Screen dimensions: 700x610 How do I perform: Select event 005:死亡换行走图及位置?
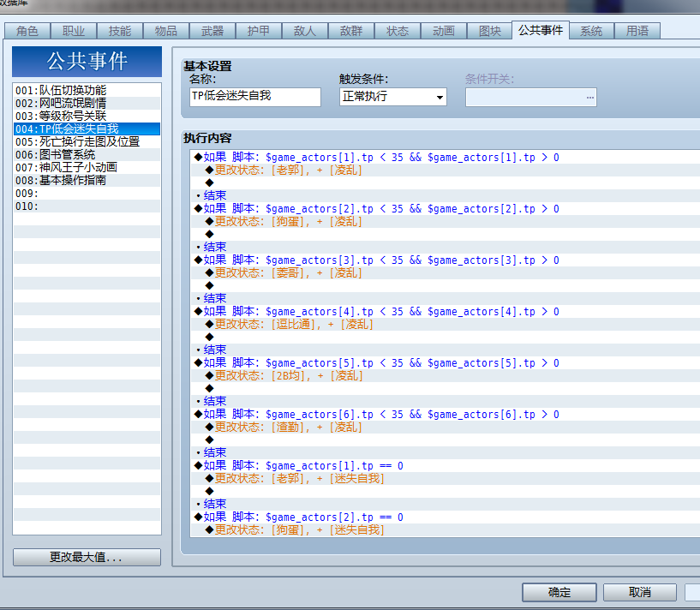pyautogui.click(x=87, y=142)
